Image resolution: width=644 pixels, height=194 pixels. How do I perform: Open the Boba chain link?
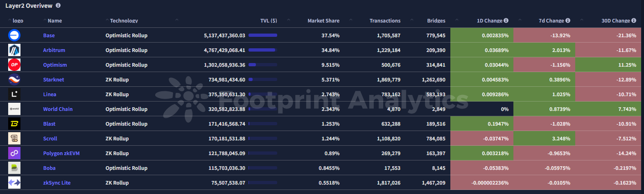(x=50, y=168)
